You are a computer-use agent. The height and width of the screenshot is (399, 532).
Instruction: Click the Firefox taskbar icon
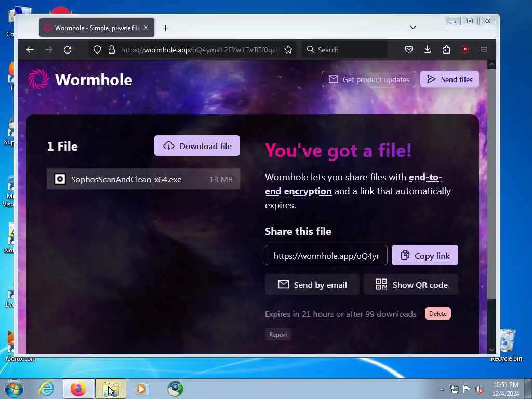click(x=78, y=389)
